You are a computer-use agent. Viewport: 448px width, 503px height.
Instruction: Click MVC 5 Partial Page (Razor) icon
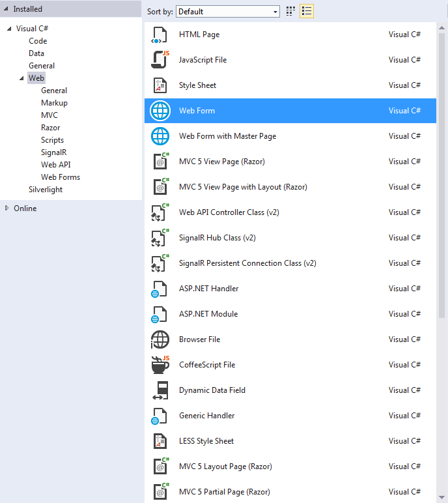pyautogui.click(x=160, y=492)
